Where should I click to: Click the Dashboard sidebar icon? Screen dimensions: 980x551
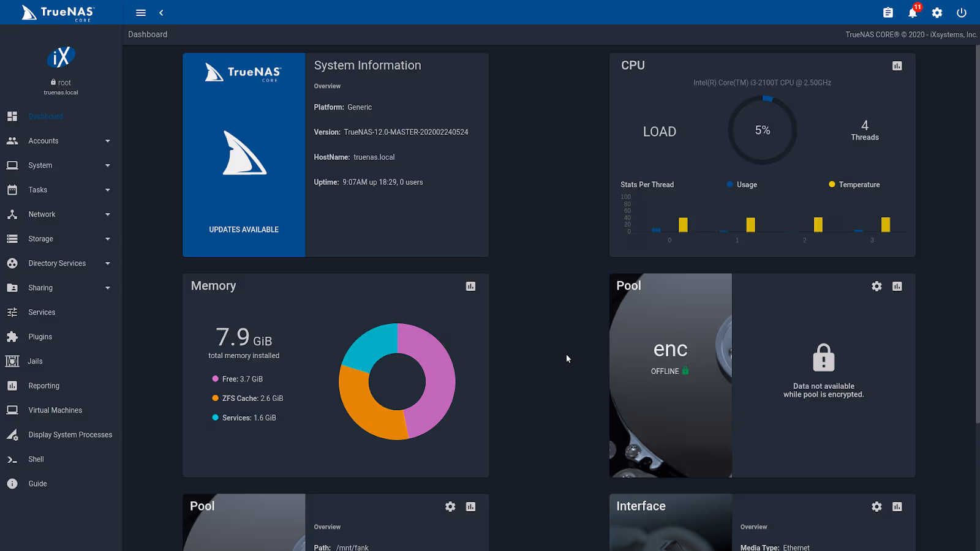[x=12, y=116]
